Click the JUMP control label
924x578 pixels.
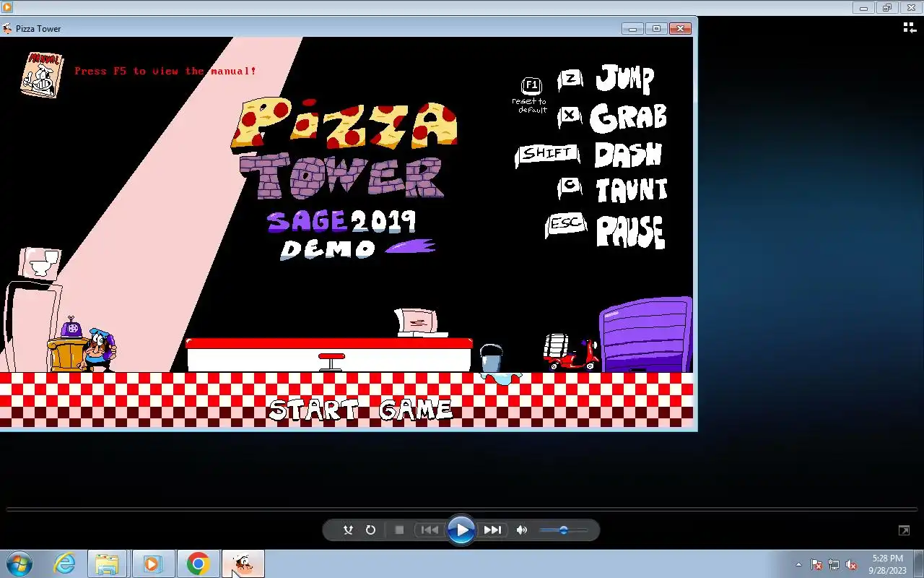click(624, 79)
